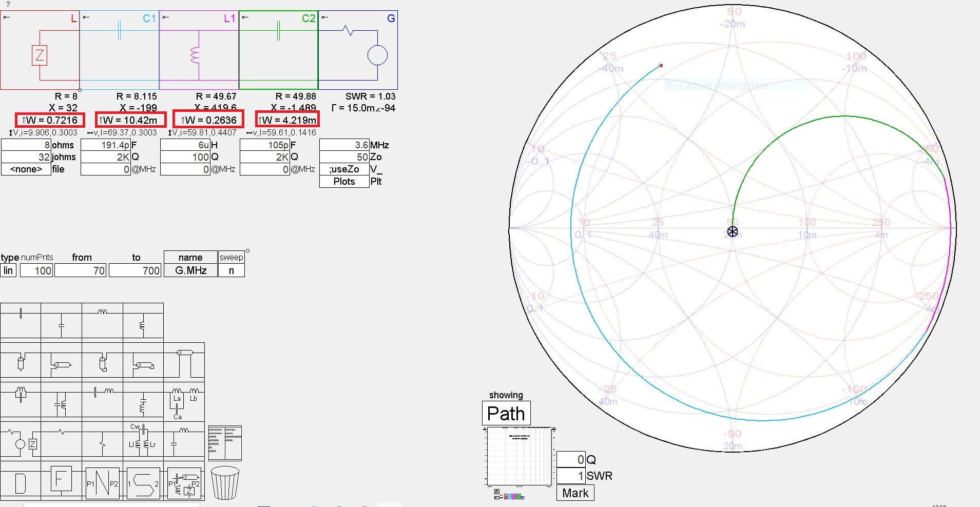Select the S-parameter two-port component

tap(143, 483)
